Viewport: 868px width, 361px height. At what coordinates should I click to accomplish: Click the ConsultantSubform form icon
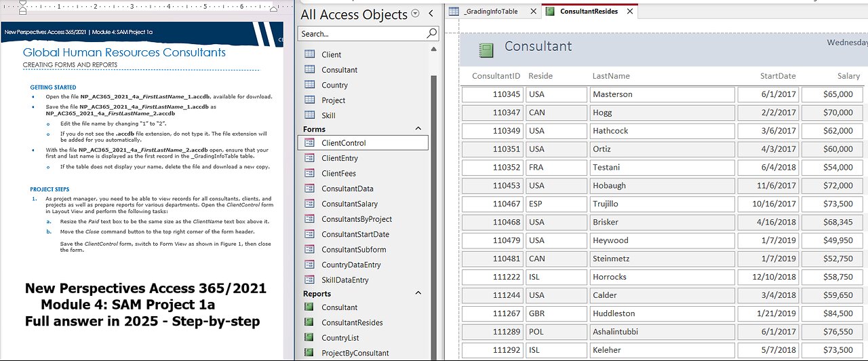tap(309, 249)
